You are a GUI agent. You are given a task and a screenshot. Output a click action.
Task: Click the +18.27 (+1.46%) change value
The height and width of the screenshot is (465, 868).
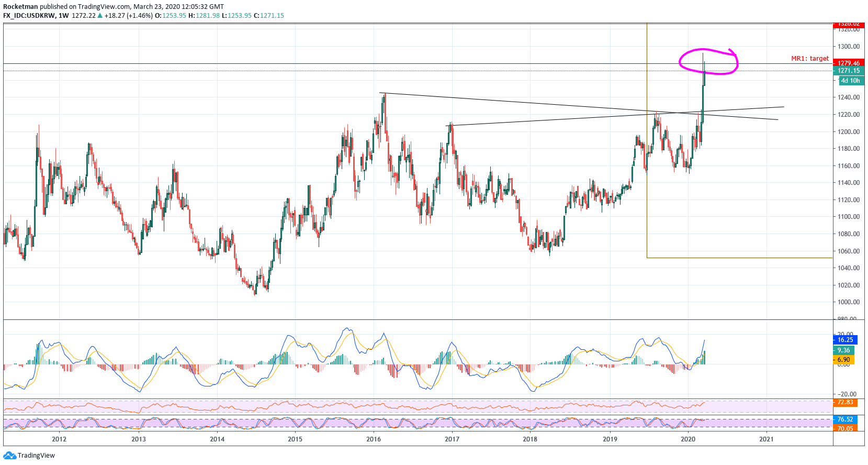pos(128,16)
